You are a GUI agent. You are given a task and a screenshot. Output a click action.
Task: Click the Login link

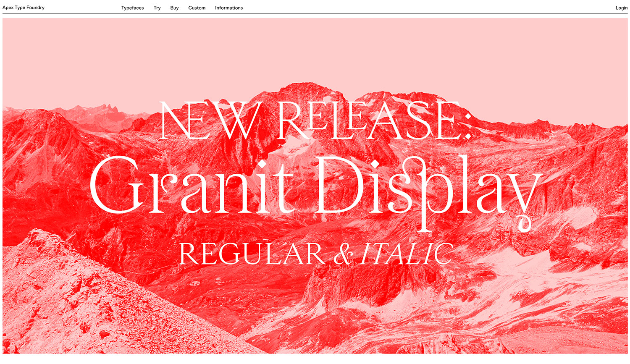coord(621,8)
